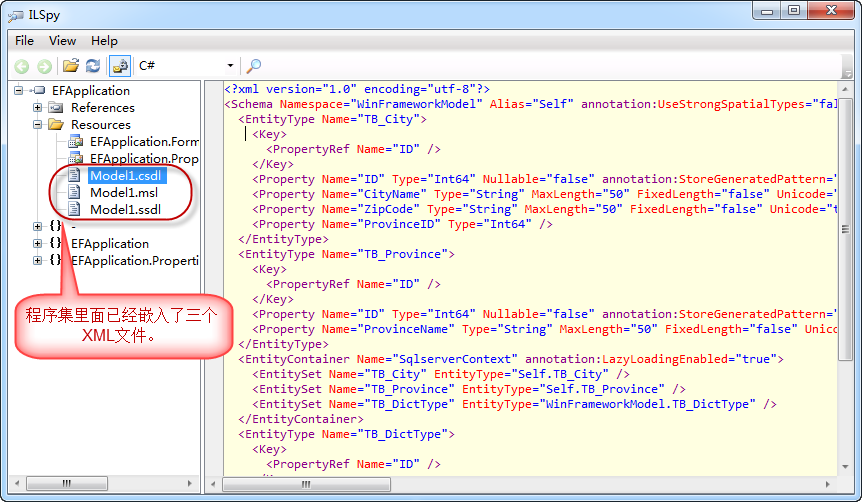The image size is (862, 502).
Task: Click code view scroll down arrow
Action: [845, 467]
